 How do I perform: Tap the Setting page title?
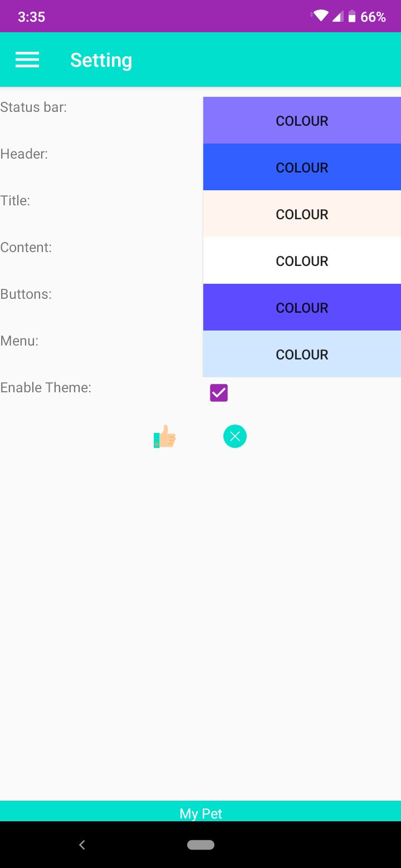(101, 60)
